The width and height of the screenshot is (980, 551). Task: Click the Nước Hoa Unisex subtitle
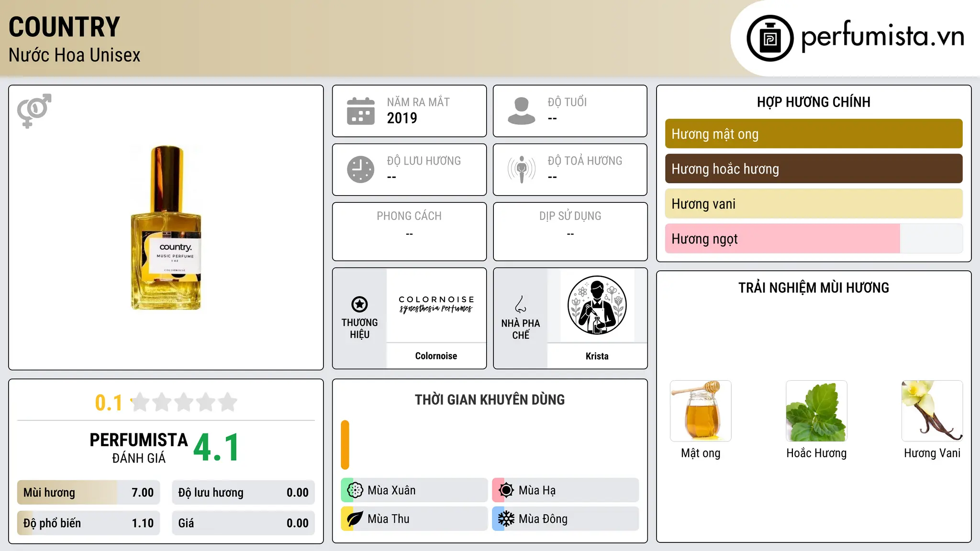(x=74, y=55)
